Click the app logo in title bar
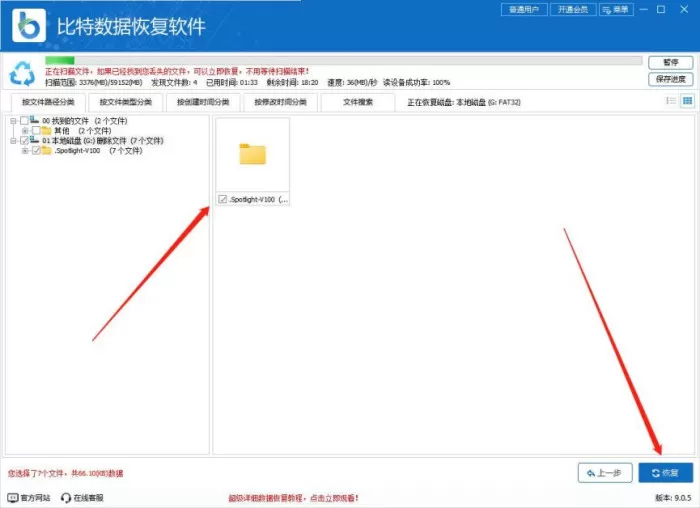The image size is (700, 508). coord(29,25)
